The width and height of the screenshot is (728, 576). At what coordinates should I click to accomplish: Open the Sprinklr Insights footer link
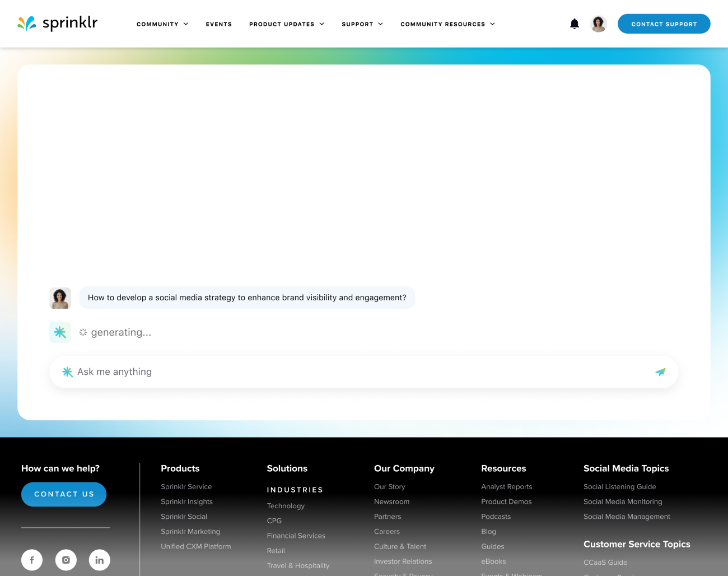tap(186, 501)
